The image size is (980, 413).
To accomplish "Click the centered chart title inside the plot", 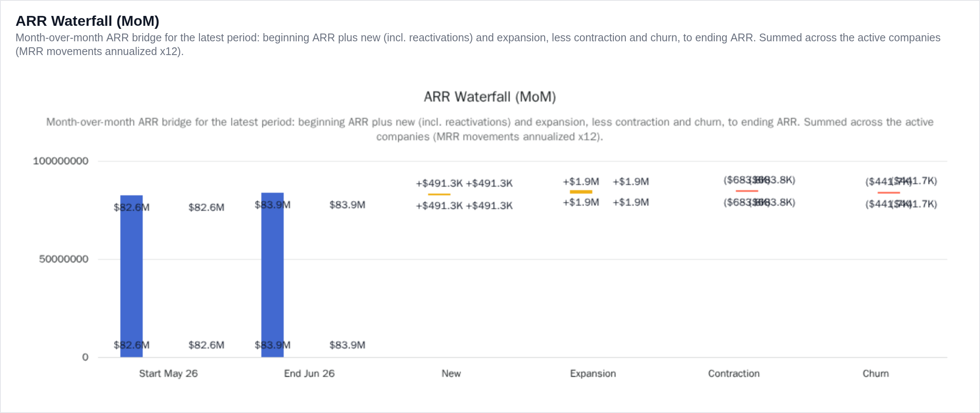I will (x=490, y=97).
